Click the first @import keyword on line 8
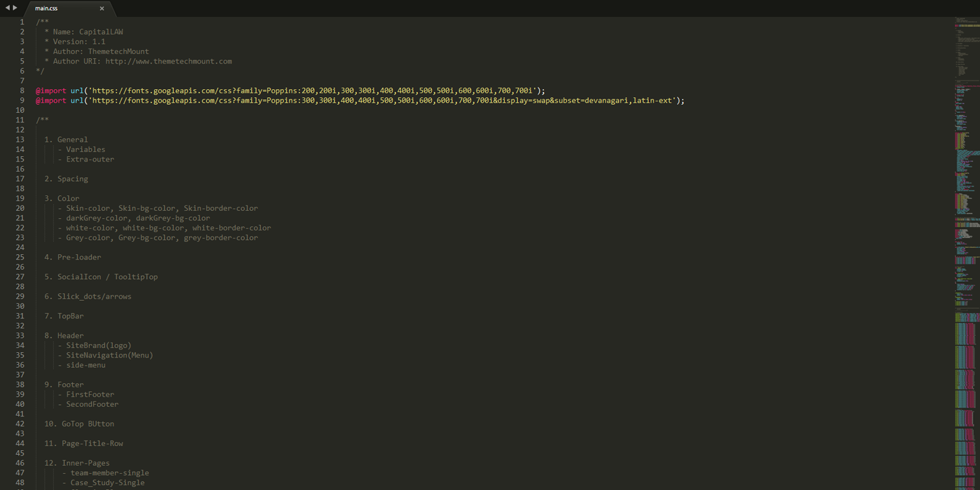 click(51, 91)
